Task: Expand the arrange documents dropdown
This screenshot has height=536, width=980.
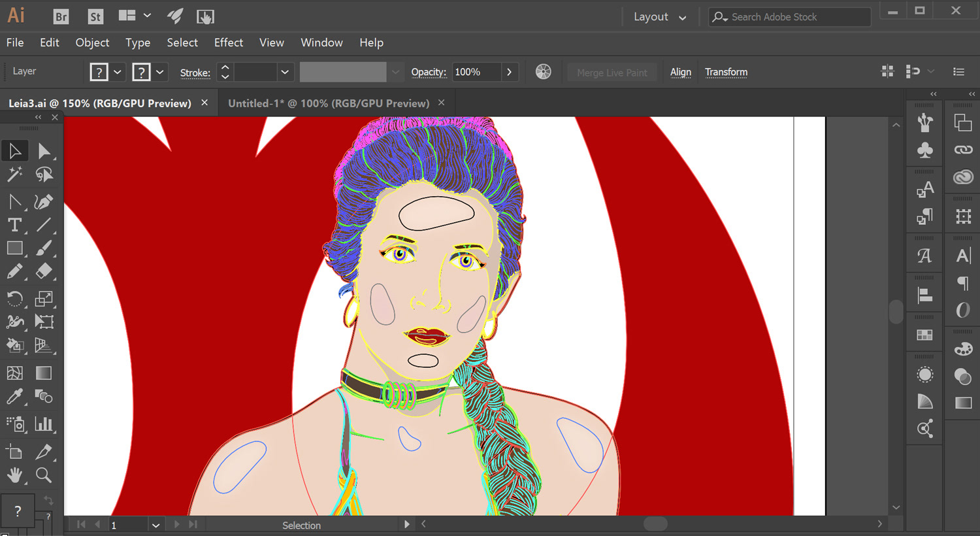Action: (148, 16)
